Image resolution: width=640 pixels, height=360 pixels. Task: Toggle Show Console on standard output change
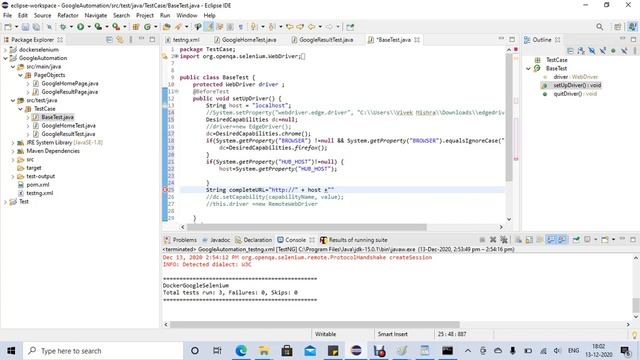(551, 240)
